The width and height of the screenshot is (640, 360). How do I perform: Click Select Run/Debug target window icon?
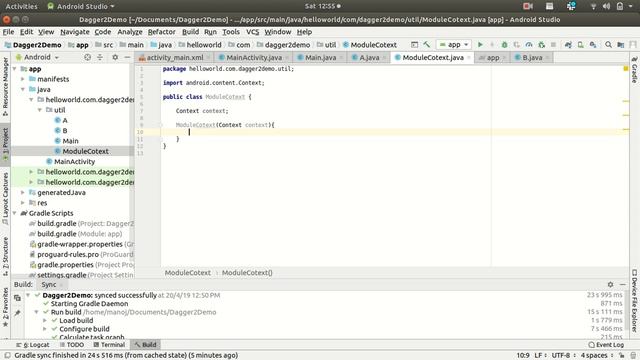click(414, 44)
